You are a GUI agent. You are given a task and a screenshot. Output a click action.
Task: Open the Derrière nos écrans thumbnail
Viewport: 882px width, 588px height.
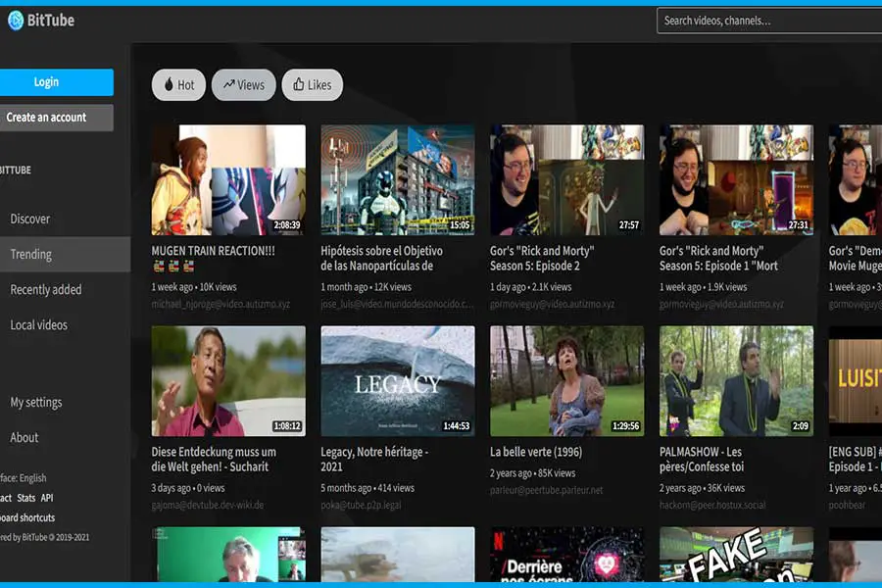(x=567, y=555)
